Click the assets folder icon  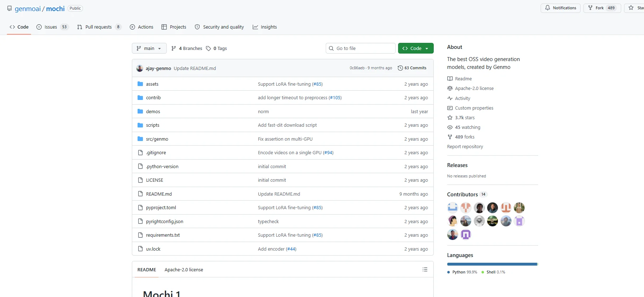click(140, 84)
